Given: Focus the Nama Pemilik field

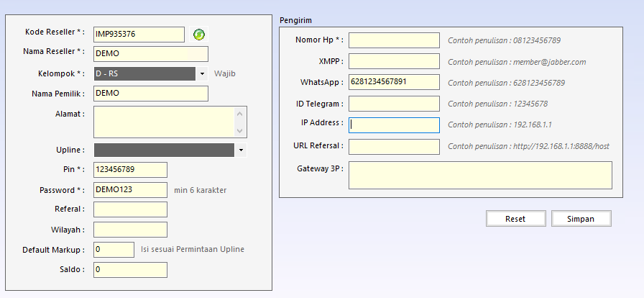Looking at the screenshot, I should click(x=150, y=94).
